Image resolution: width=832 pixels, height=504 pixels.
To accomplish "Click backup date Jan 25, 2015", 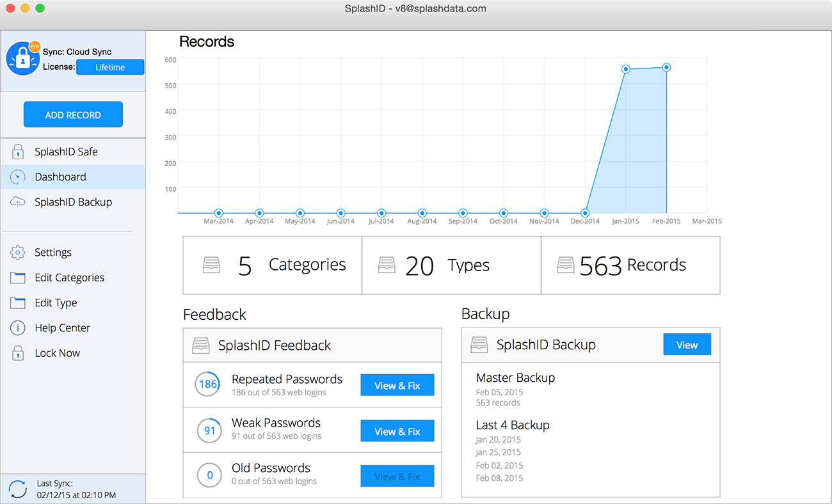I will click(x=499, y=453).
